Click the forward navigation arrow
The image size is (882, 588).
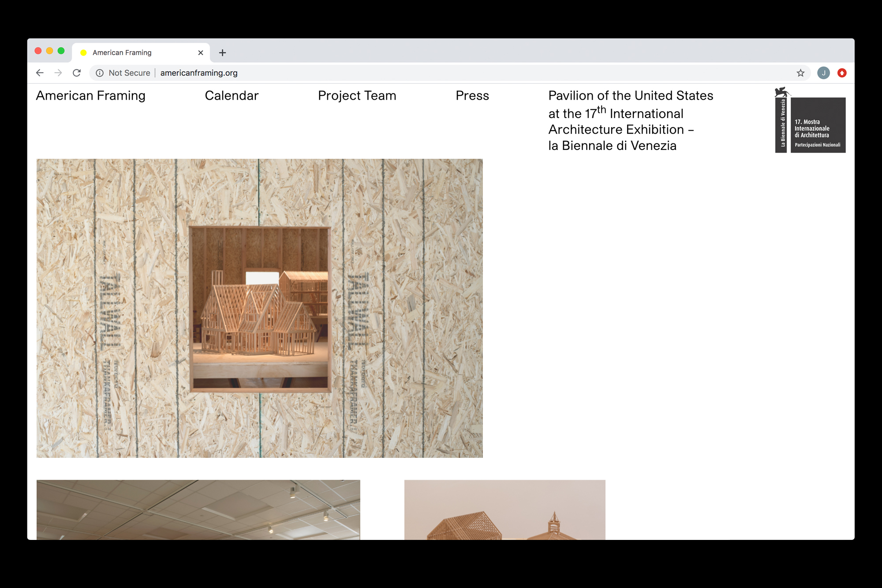click(58, 73)
